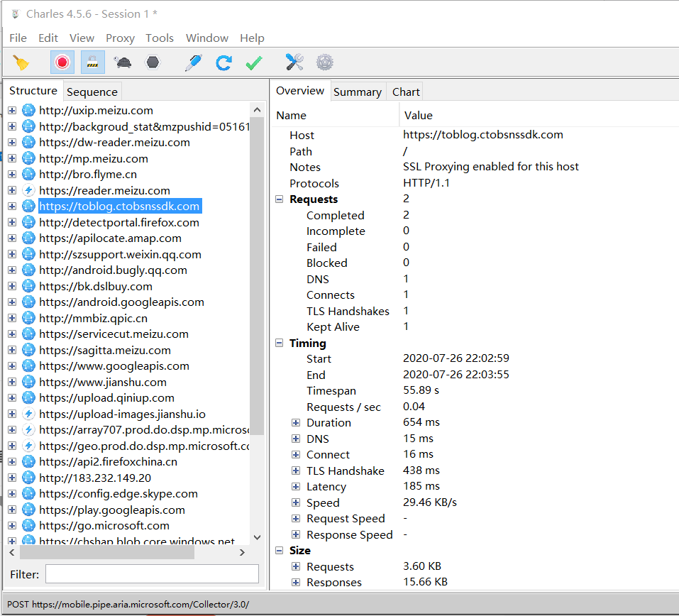
Task: Click globe icon of http://android.bugly.qq.com
Action: pos(28,270)
